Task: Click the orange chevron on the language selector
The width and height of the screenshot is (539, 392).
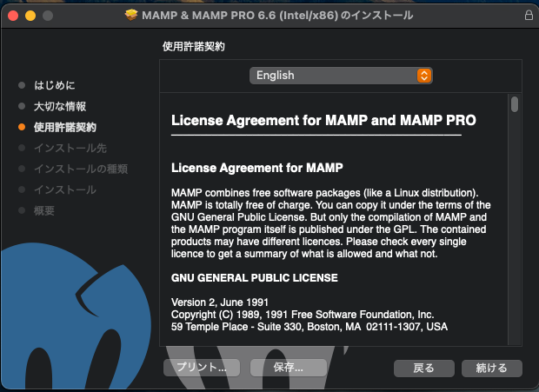Action: tap(423, 76)
